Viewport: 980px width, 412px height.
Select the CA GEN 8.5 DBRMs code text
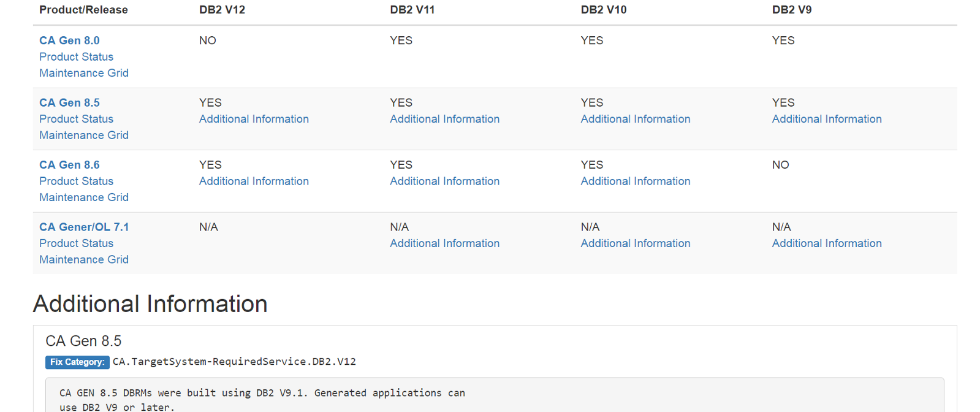tap(262, 400)
